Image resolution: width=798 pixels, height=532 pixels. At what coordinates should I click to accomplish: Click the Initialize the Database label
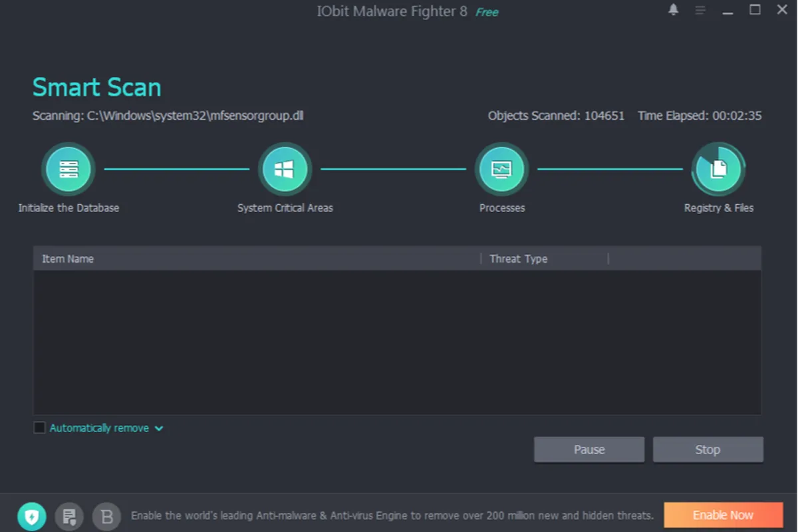pyautogui.click(x=68, y=207)
